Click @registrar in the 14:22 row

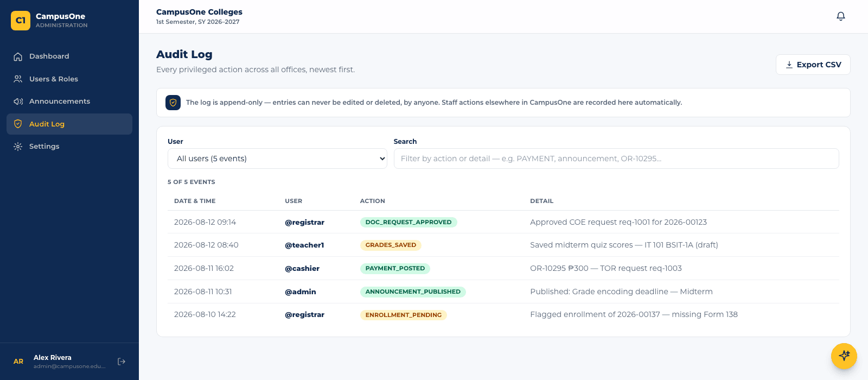tap(304, 315)
